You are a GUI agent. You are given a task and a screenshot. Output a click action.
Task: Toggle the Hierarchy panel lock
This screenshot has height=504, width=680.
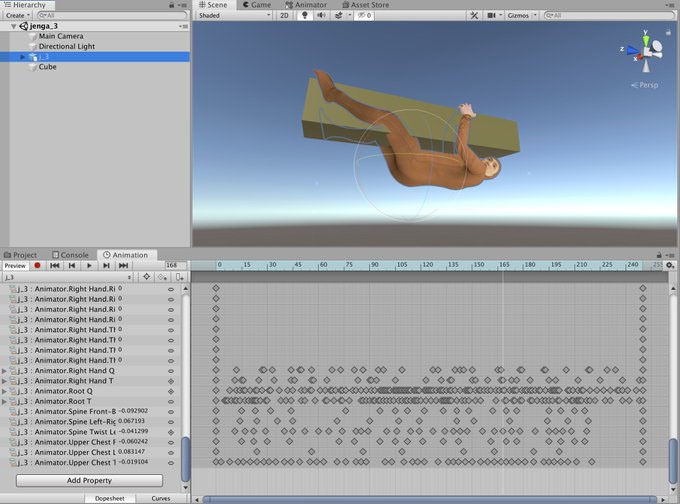pos(169,5)
